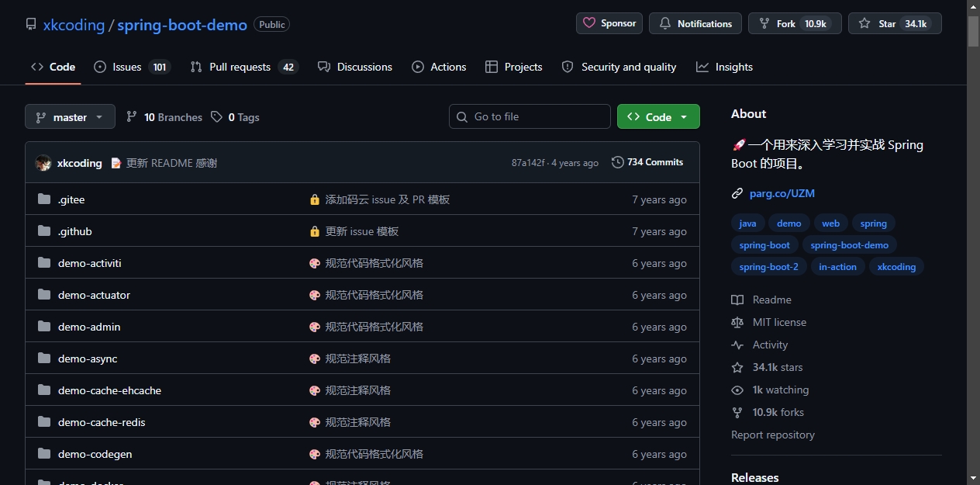980x485 pixels.
Task: Click folder icon beside demo-admin
Action: tap(44, 327)
